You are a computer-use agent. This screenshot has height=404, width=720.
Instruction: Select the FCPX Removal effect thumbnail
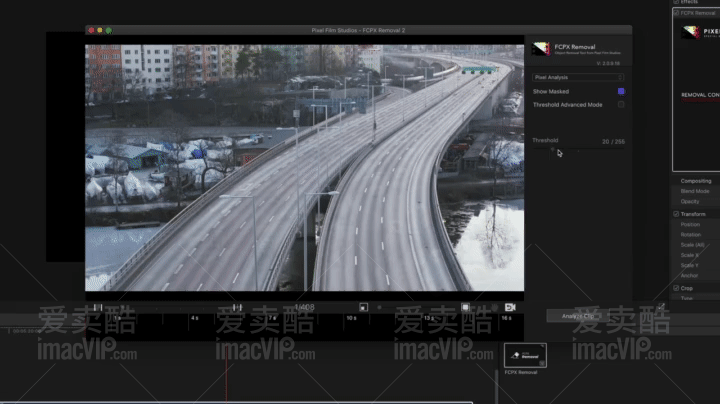click(x=525, y=355)
